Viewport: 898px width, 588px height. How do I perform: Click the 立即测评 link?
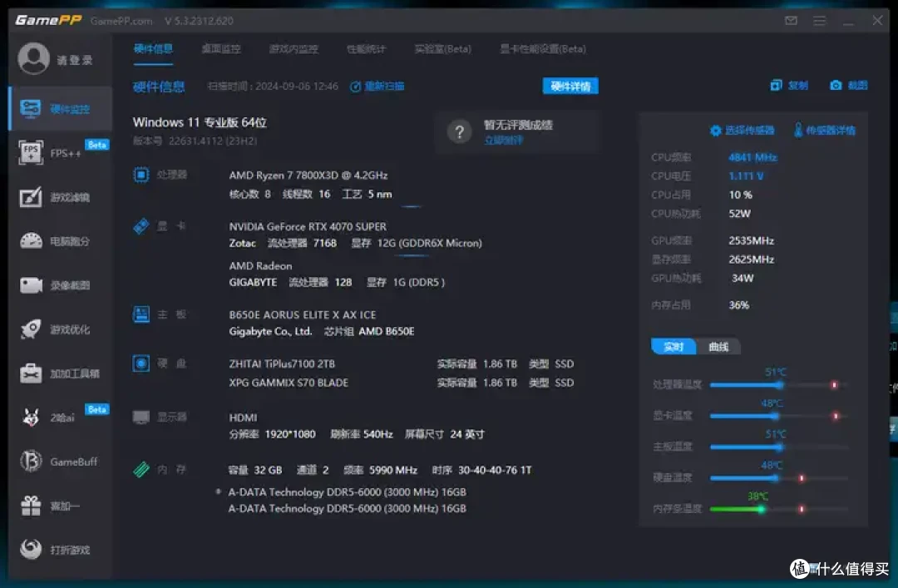(x=503, y=140)
